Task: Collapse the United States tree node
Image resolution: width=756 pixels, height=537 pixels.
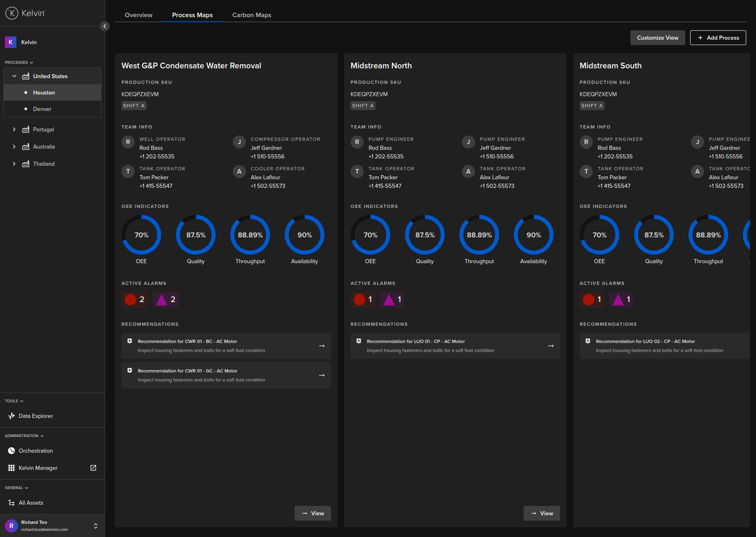Action: (x=14, y=76)
